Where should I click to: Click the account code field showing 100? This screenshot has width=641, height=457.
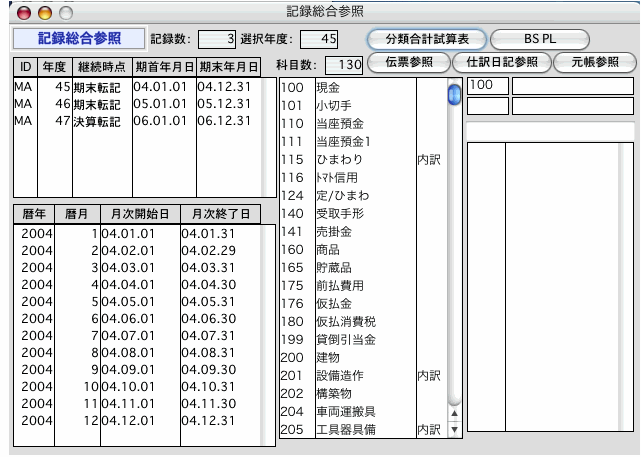tap(487, 86)
